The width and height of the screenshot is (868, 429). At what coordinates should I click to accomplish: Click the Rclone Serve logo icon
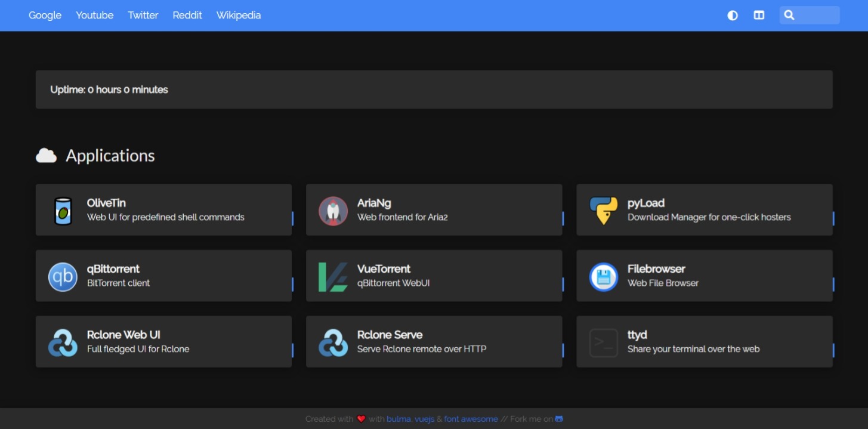[333, 343]
